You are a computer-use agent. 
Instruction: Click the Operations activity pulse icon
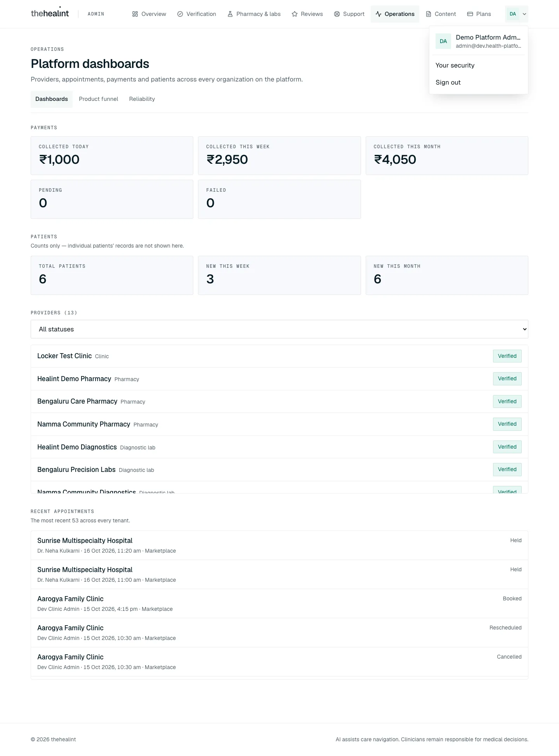coord(378,14)
